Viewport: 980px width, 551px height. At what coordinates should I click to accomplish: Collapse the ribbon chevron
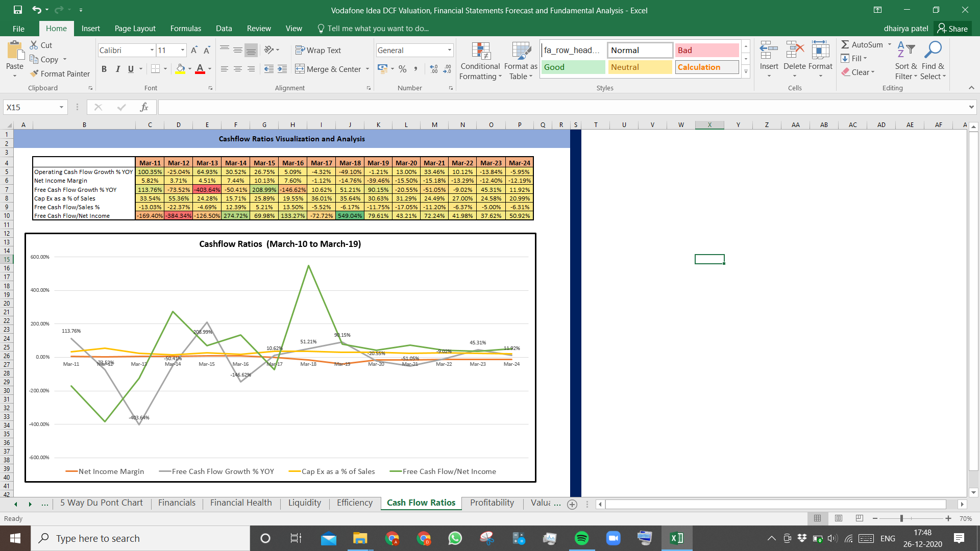971,88
